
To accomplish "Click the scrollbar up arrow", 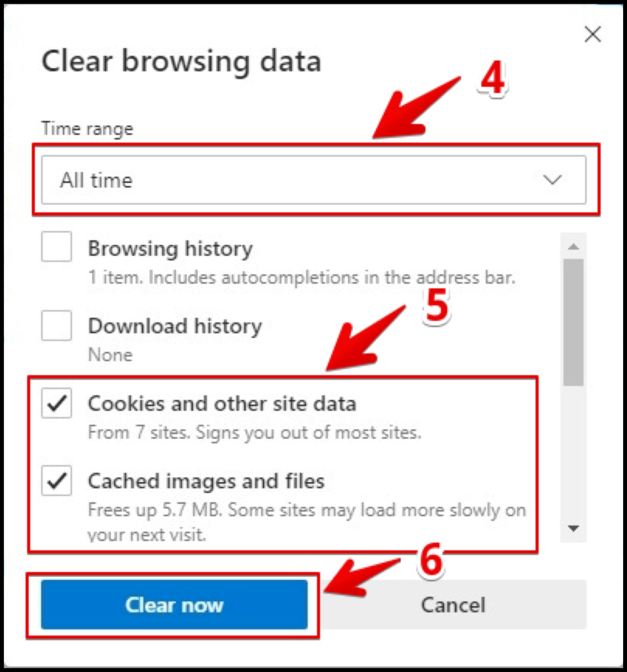I will (x=574, y=246).
